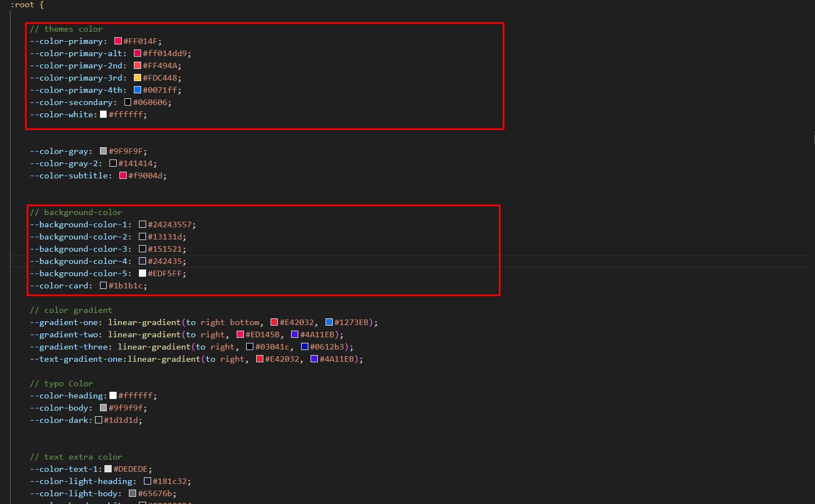Click the color swatch for --color-primary #FF014F
The height and width of the screenshot is (504, 815).
click(x=118, y=41)
